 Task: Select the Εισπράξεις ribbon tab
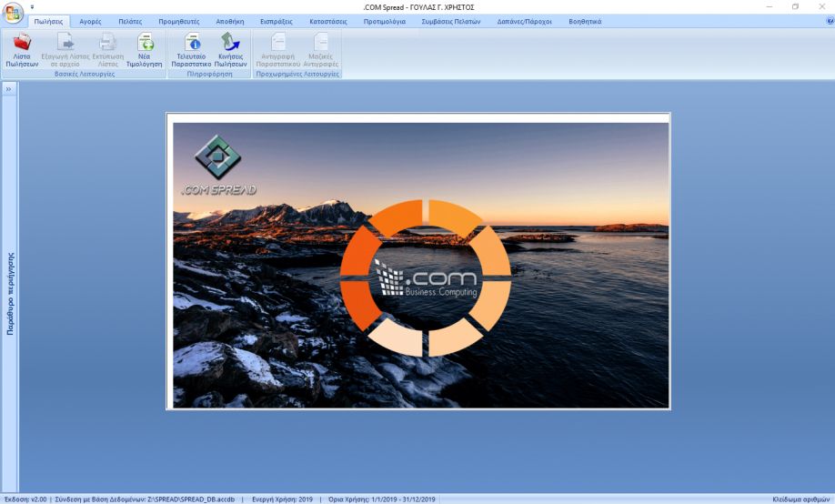point(277,21)
